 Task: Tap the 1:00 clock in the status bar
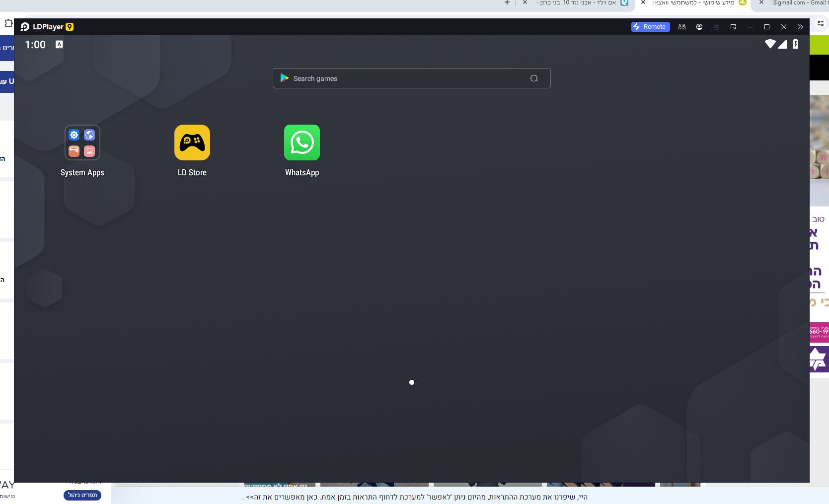point(35,45)
